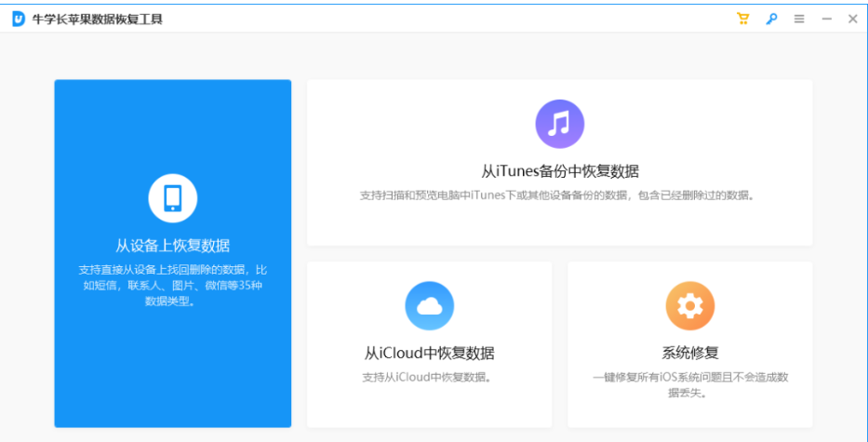The height and width of the screenshot is (442, 868).
Task: Click the window title 牛学长苹果数据恢复工具
Action: click(98, 20)
